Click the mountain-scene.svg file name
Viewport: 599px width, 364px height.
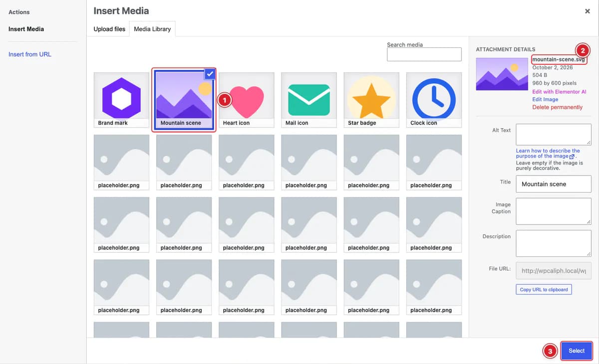click(559, 60)
